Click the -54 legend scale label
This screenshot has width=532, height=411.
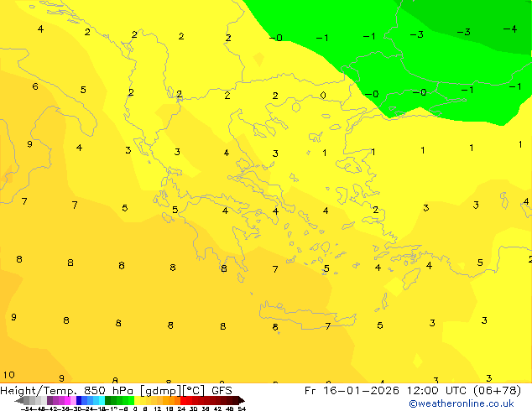point(27,408)
